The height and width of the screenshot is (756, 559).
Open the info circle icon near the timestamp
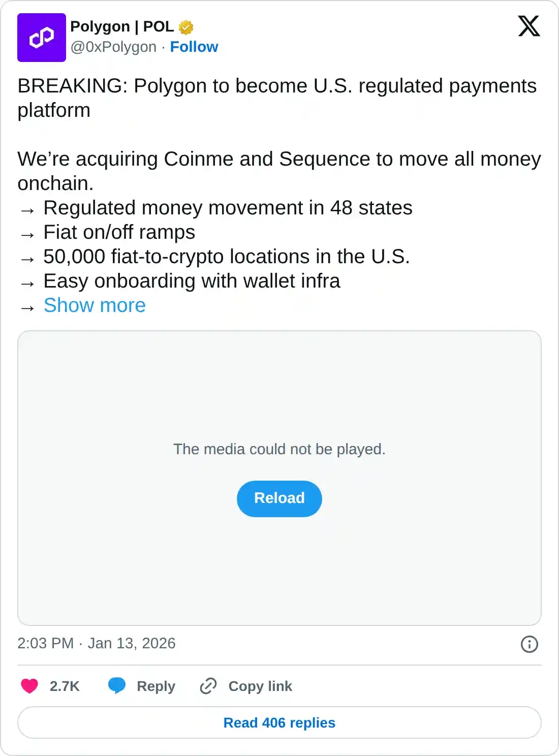point(529,644)
